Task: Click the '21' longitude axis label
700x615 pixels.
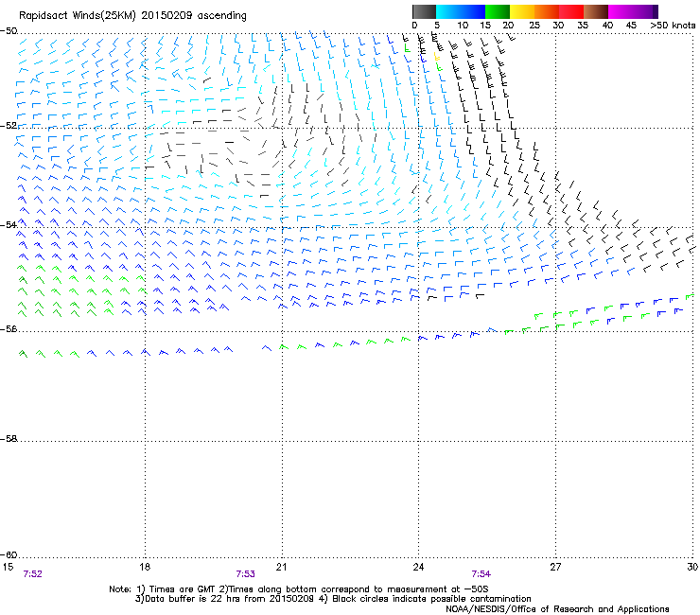Action: point(281,567)
